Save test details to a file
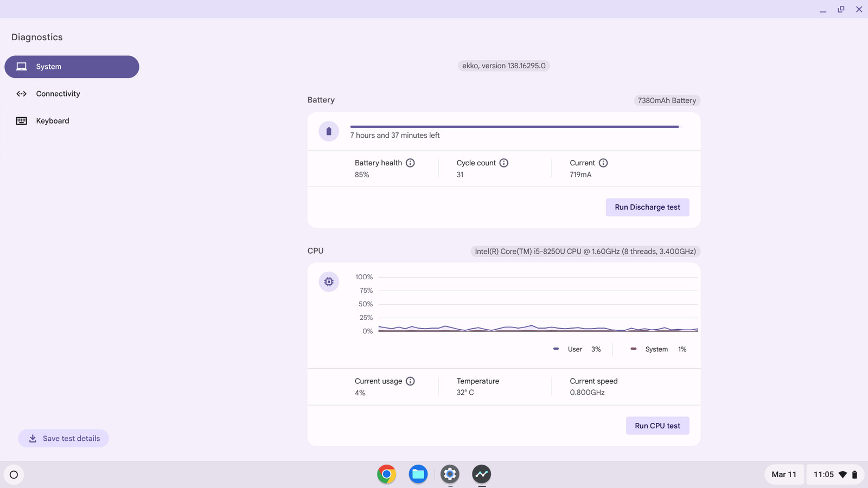The height and width of the screenshot is (488, 868). [x=63, y=439]
